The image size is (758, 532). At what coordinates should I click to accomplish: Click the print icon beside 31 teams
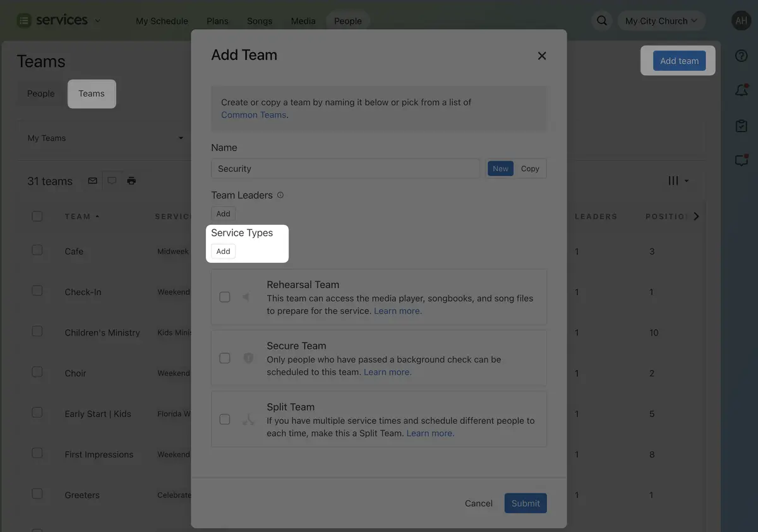[131, 181]
